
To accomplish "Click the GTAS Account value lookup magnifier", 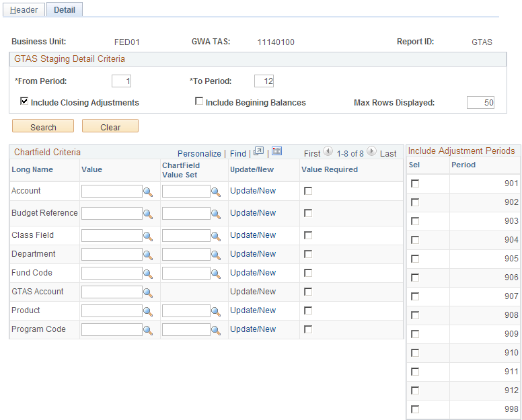I will [148, 292].
